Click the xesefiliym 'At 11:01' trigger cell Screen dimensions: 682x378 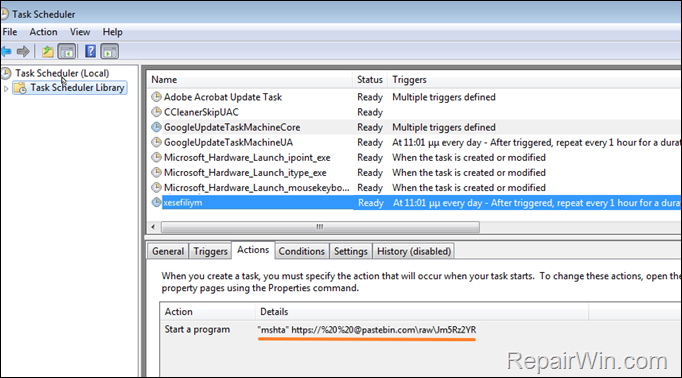click(537, 203)
